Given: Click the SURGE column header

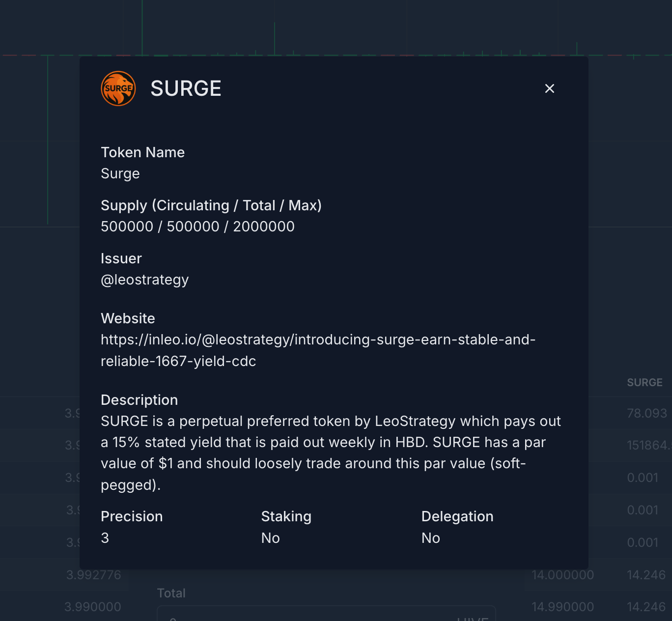Looking at the screenshot, I should [x=644, y=382].
